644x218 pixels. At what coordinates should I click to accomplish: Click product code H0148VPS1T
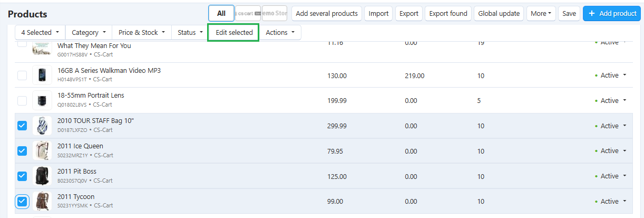[73, 80]
